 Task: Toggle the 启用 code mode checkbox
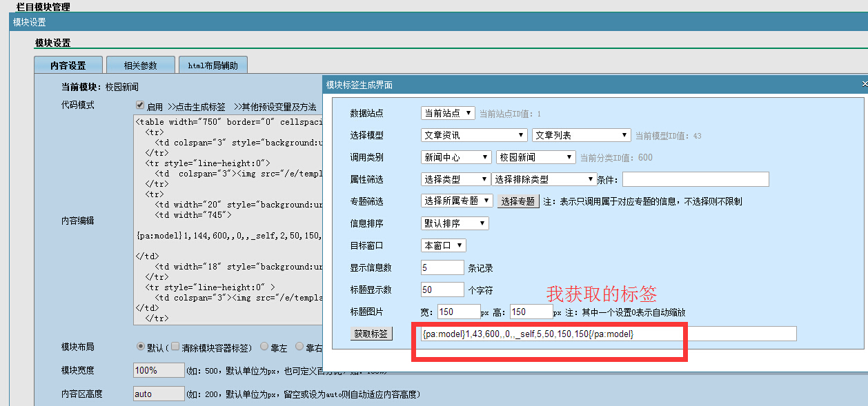140,105
